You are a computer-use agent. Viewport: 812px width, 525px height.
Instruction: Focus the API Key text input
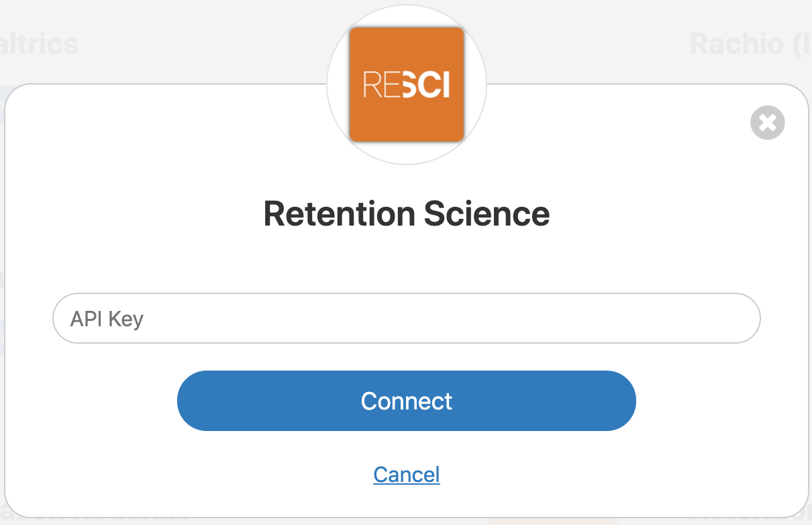tap(406, 319)
